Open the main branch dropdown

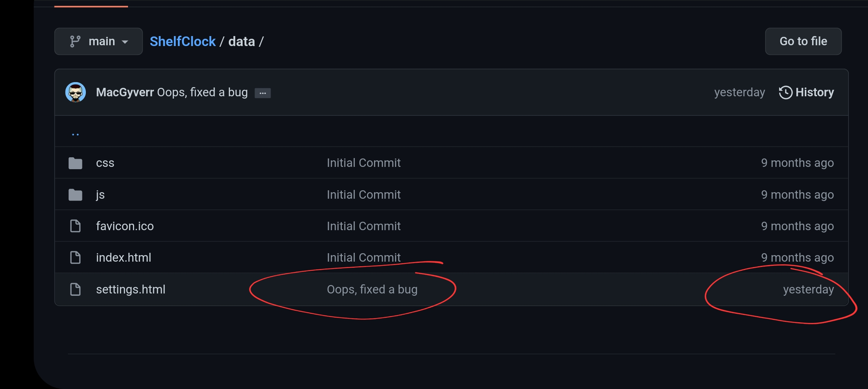pyautogui.click(x=98, y=41)
